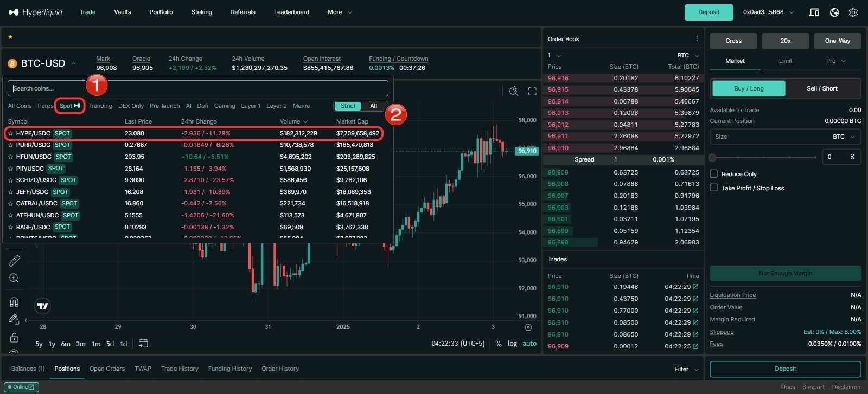The height and width of the screenshot is (394, 868).
Task: Open explorer link of the 0.19446 trade
Action: point(695,287)
